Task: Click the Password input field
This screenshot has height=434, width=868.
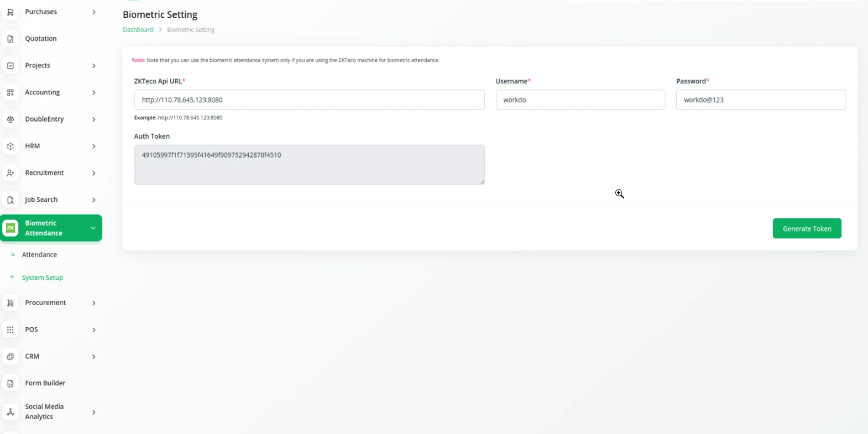Action: click(760, 100)
